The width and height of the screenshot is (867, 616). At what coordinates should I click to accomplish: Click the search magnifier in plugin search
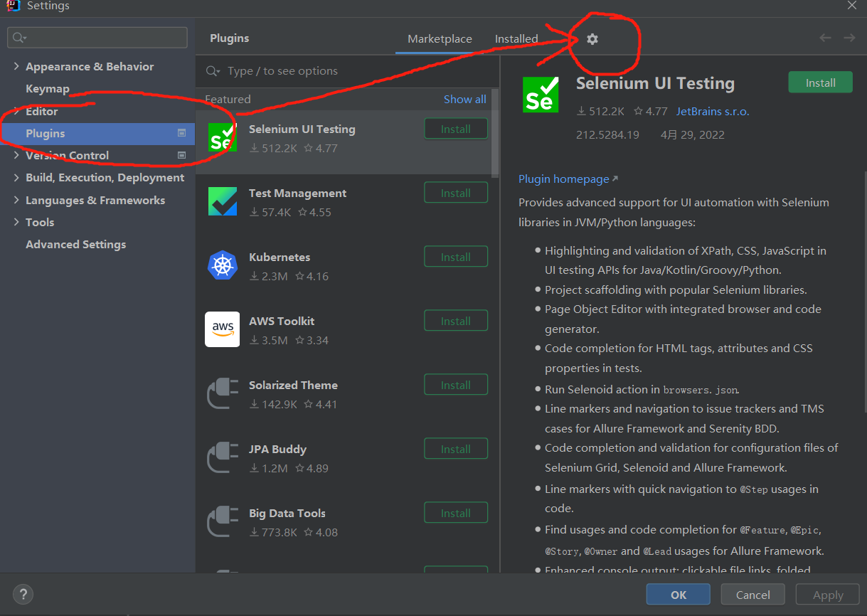(x=213, y=71)
